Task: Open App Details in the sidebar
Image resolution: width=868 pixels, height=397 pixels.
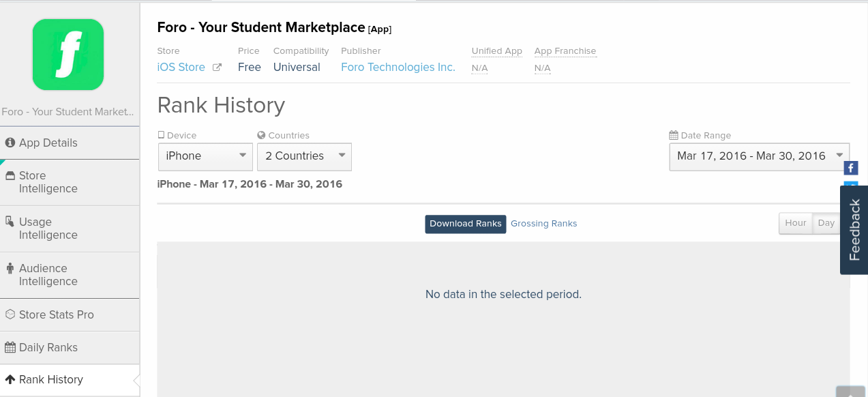Action: (x=48, y=143)
